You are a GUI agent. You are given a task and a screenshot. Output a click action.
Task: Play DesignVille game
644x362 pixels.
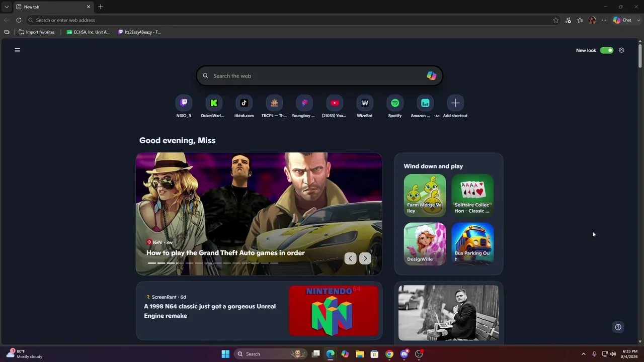(425, 244)
